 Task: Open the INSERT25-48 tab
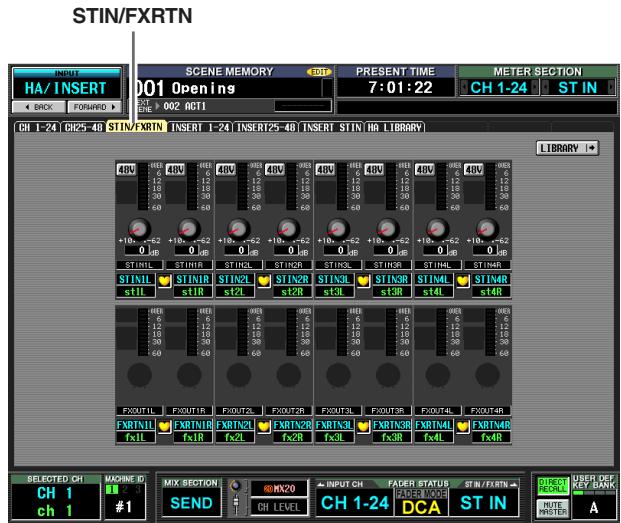click(x=266, y=127)
